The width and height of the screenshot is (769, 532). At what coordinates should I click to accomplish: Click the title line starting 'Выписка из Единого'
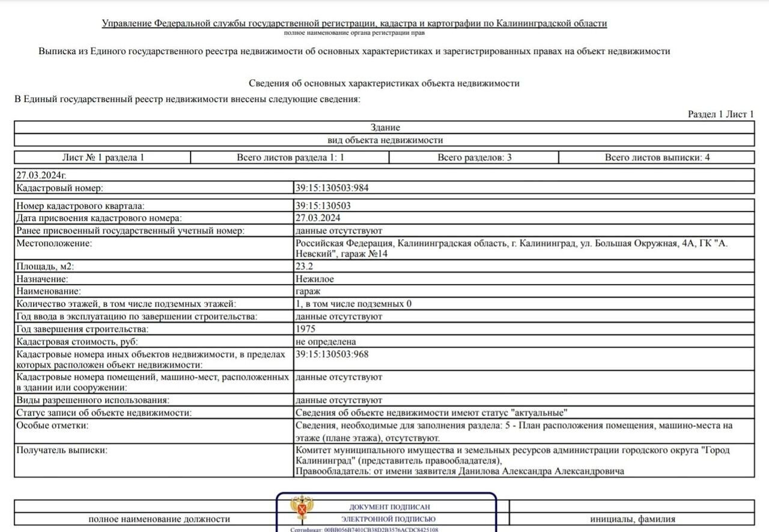354,52
